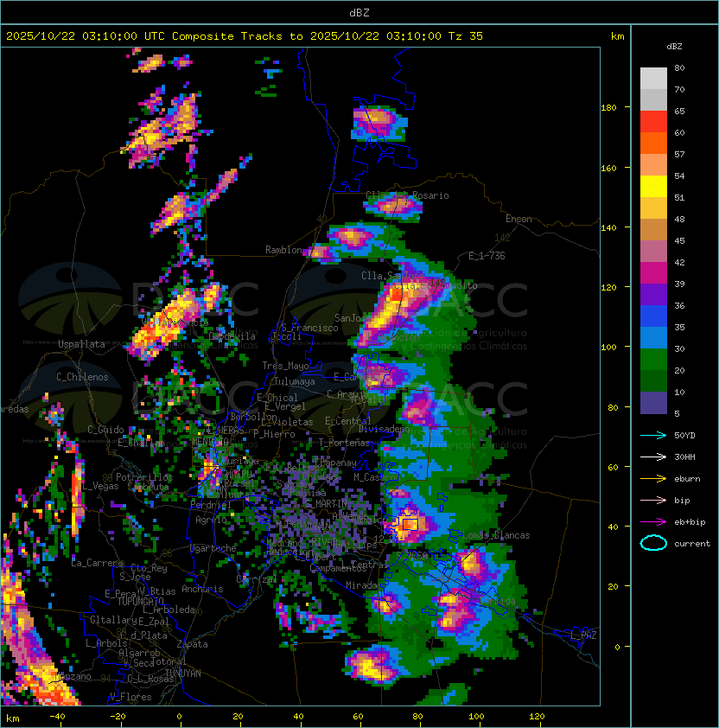This screenshot has width=719, height=728.
Task: Click the 'V_Flores' map label
Action: 130,698
